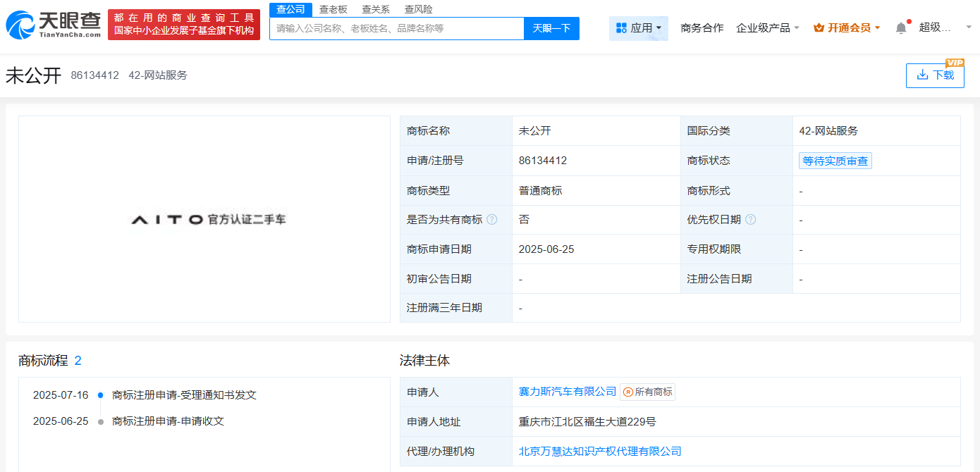Open the notification bell icon

[x=901, y=28]
